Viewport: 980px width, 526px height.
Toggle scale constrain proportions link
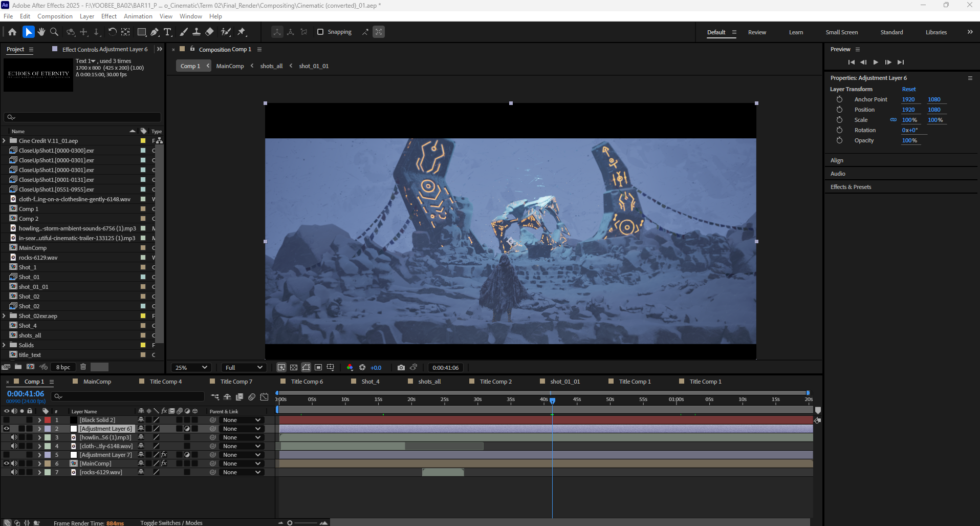coord(893,120)
